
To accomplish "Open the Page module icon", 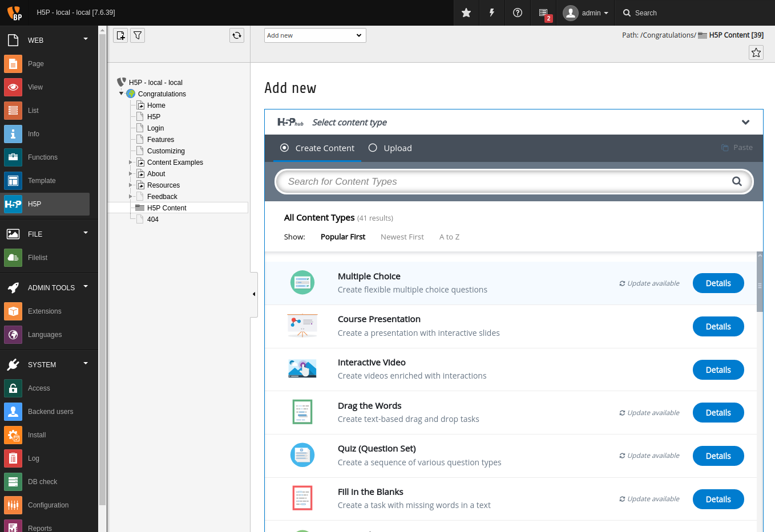I will (13, 64).
